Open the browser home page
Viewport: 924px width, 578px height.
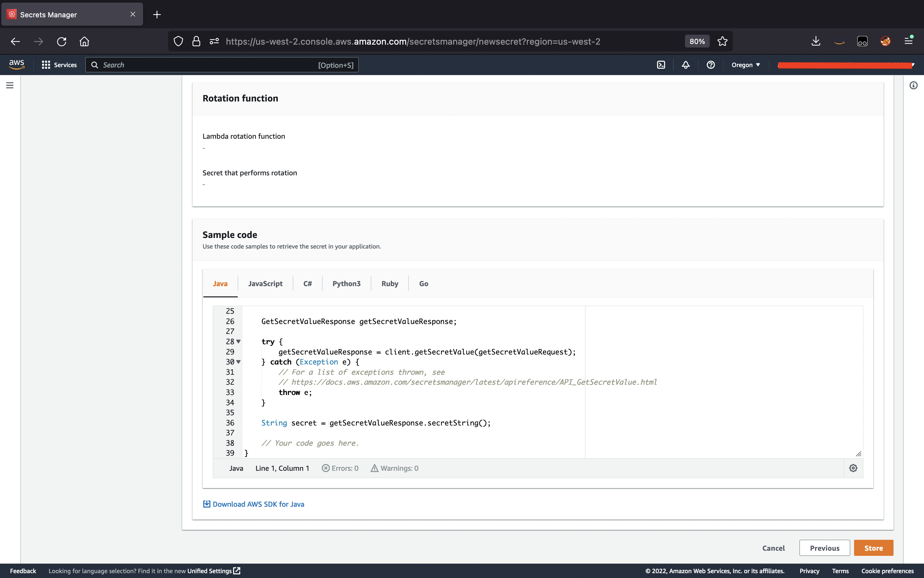click(x=84, y=41)
